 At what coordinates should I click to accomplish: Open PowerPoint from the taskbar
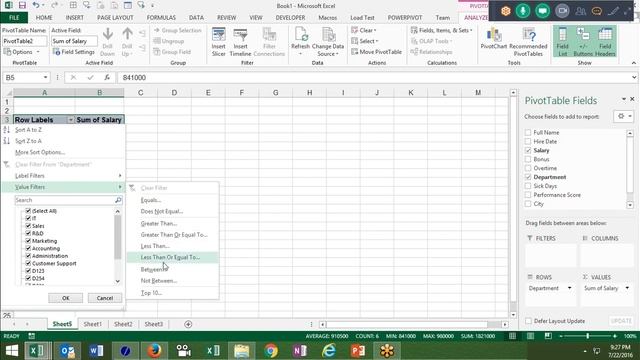coord(358,351)
